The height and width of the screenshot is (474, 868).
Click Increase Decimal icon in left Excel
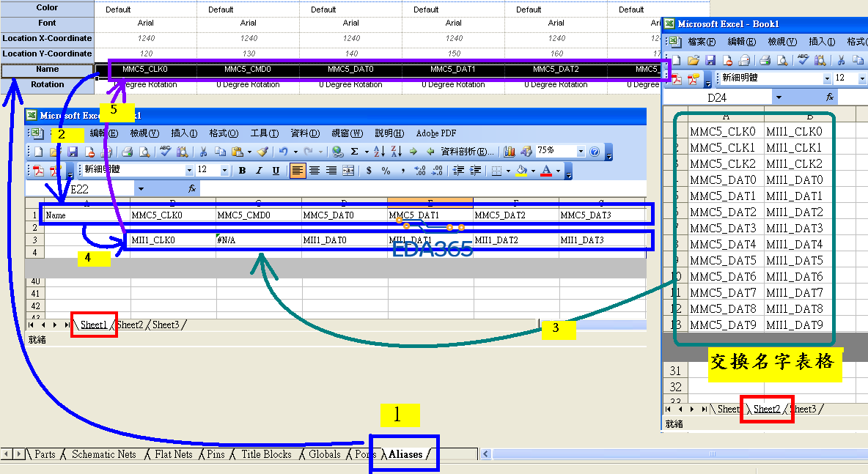point(420,171)
